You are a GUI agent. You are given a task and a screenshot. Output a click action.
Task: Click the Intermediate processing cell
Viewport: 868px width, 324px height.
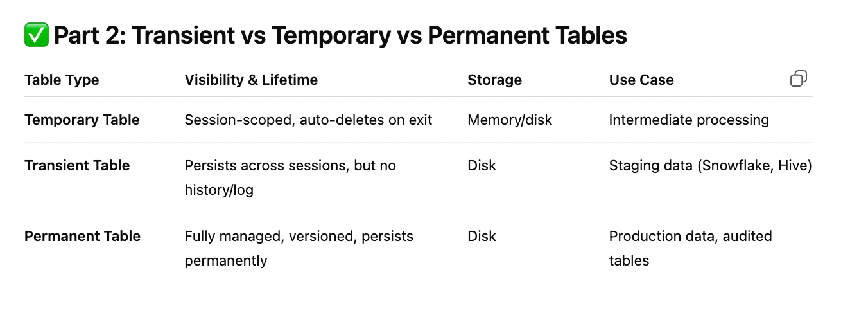point(689,120)
